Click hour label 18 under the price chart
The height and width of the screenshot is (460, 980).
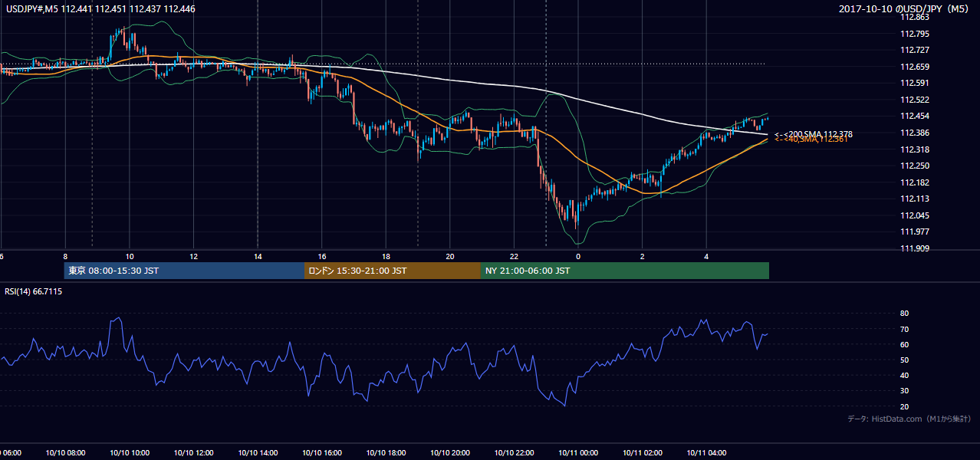[x=386, y=257]
